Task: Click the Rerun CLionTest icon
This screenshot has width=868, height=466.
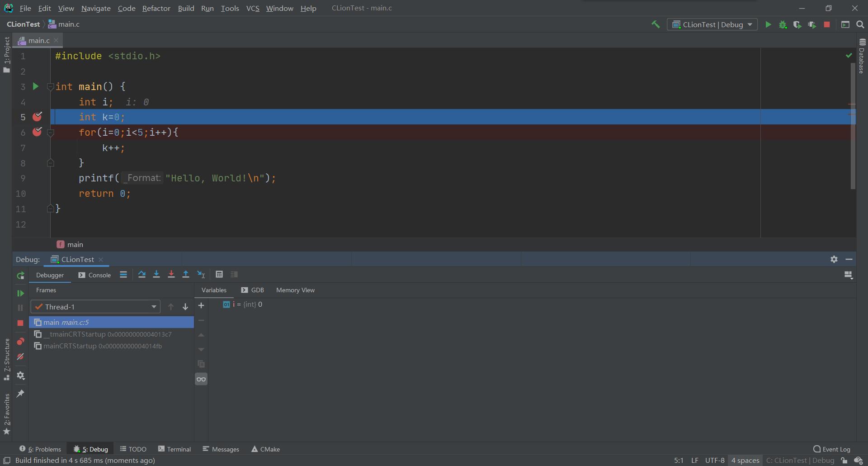Action: click(x=20, y=276)
